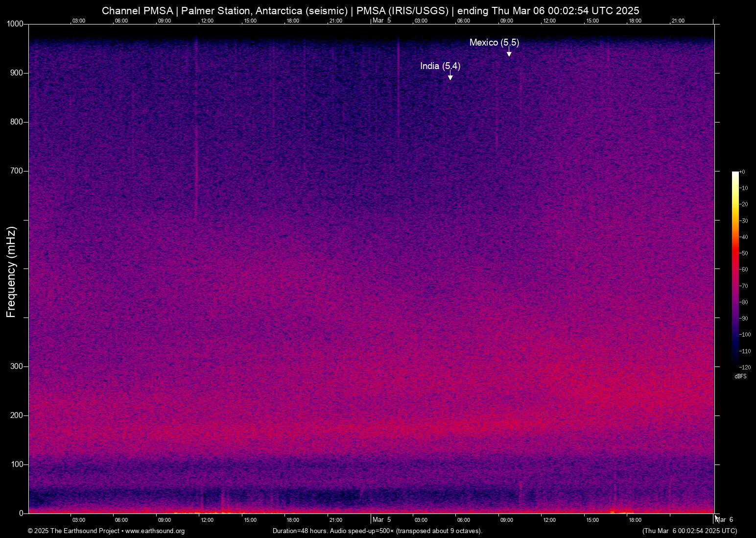
Task: Select the 1000 tick on frequency axis
Action: (x=15, y=24)
